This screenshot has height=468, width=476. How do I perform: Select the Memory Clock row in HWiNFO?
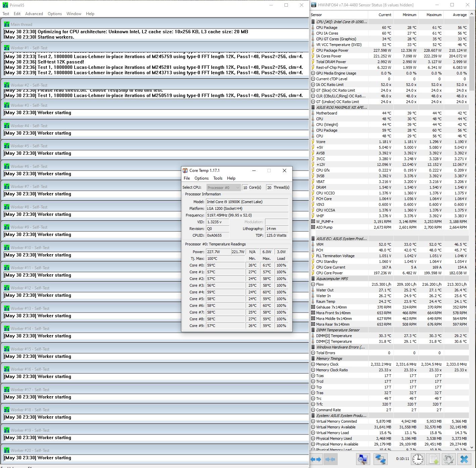tap(389, 364)
